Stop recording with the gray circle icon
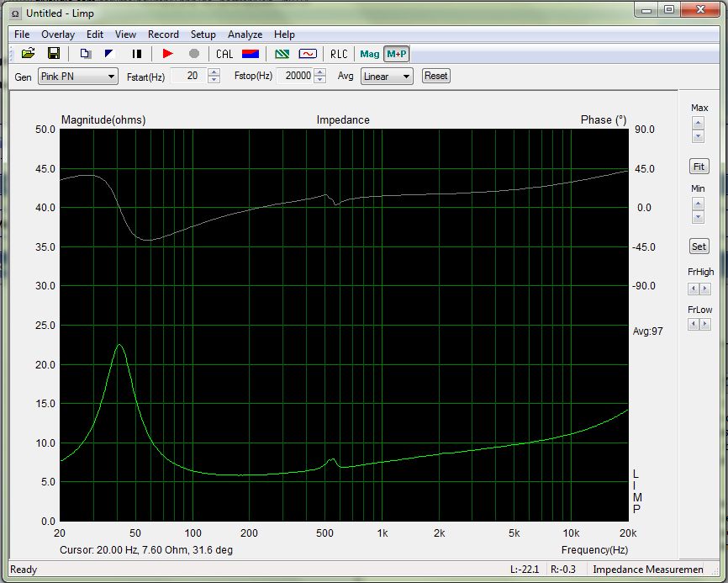Screen dimensions: 728x583 pos(194,54)
